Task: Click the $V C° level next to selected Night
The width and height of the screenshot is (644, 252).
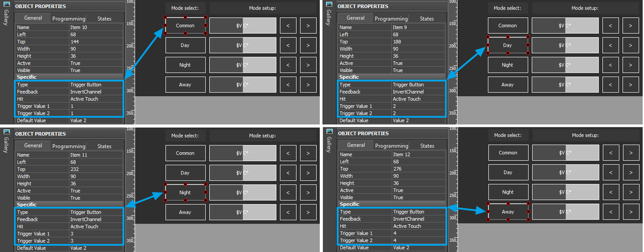Action: (243, 192)
